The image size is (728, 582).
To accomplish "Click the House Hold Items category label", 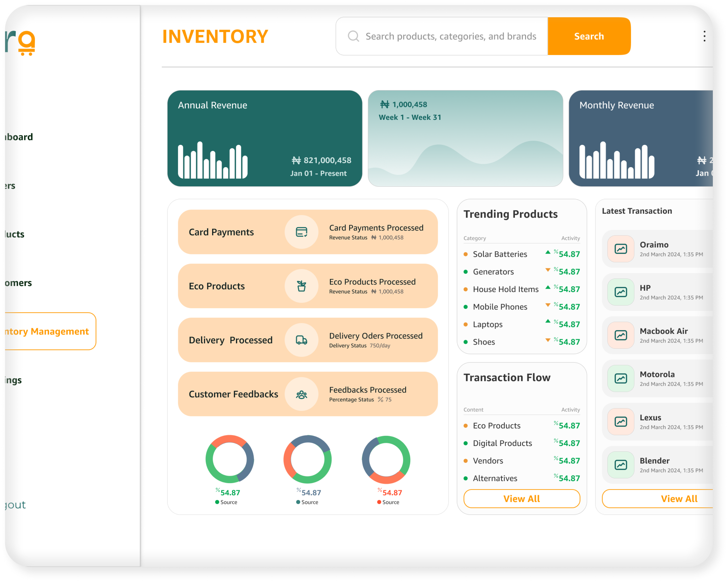I will 506,289.
